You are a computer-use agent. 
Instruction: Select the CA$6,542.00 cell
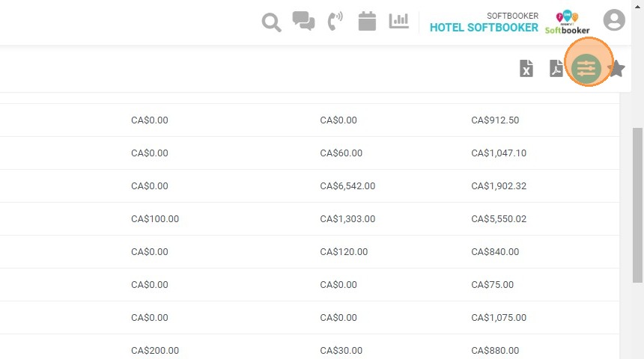347,186
